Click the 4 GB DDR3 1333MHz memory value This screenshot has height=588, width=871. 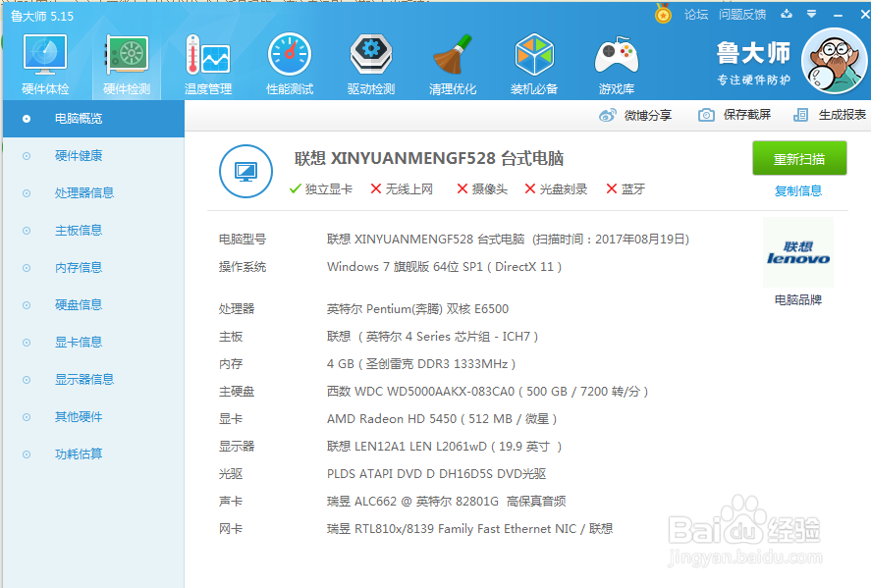[x=421, y=364]
